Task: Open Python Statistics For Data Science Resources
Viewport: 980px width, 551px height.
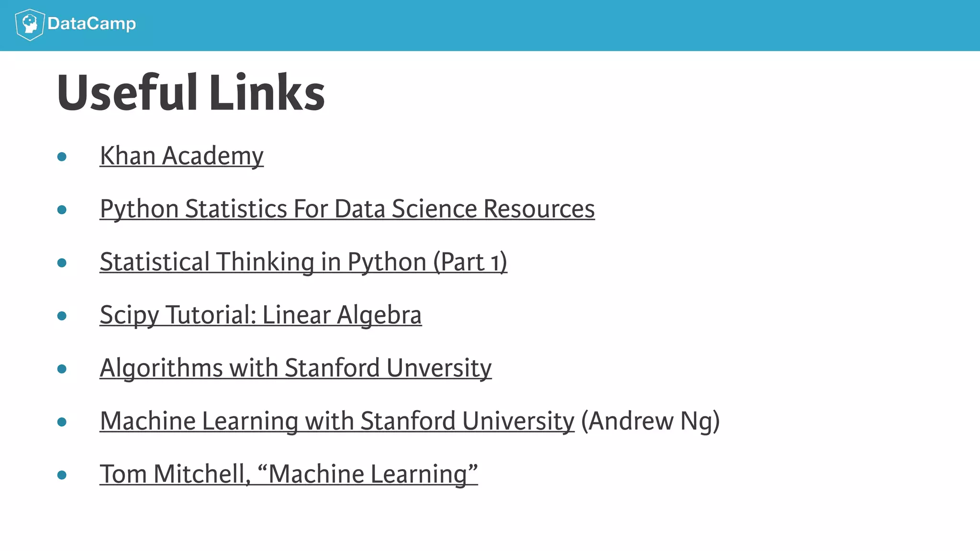Action: coord(347,209)
